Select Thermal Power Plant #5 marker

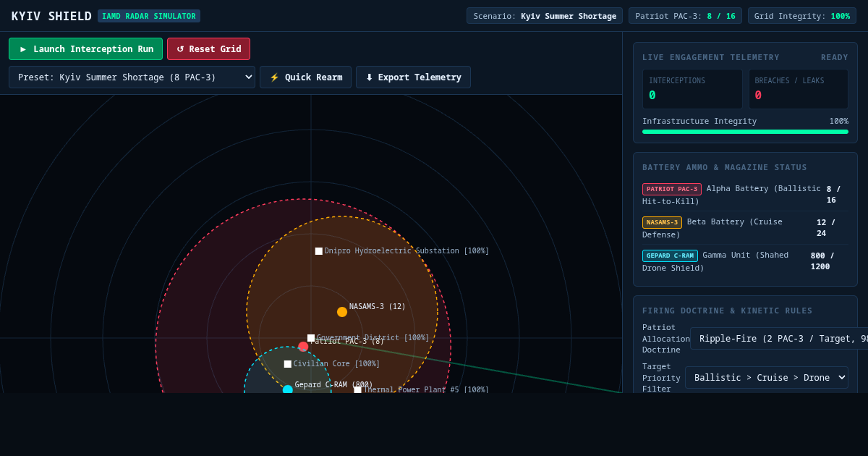coord(357,389)
